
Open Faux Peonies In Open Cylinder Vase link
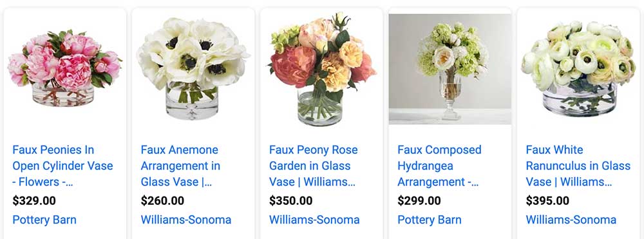62,166
